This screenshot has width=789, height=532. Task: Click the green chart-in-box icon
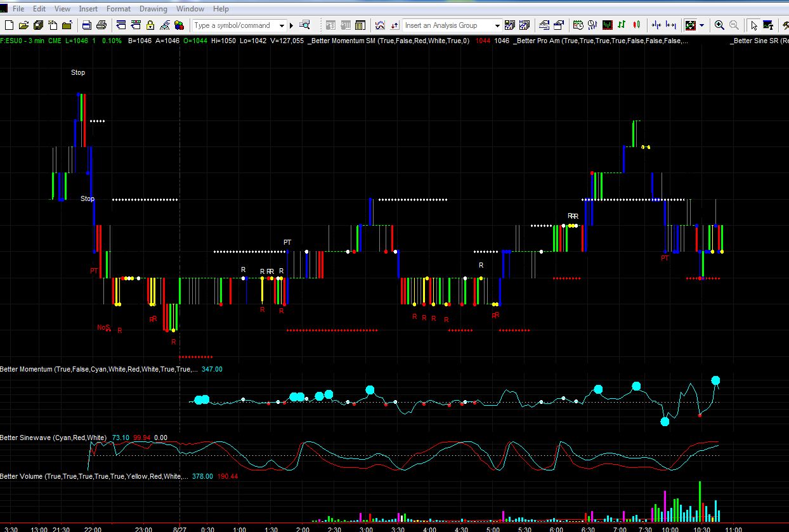[x=691, y=25]
